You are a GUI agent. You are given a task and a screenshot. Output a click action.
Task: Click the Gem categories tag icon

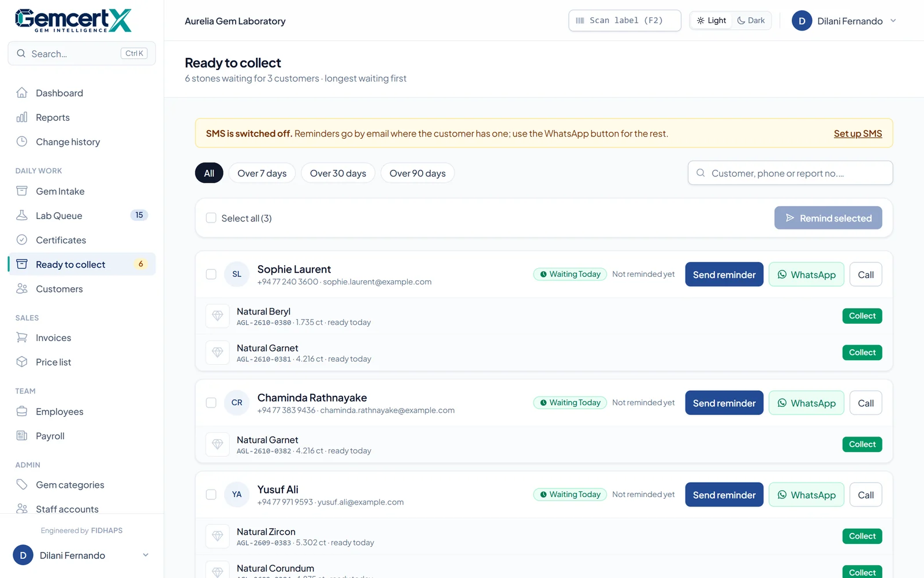click(22, 484)
